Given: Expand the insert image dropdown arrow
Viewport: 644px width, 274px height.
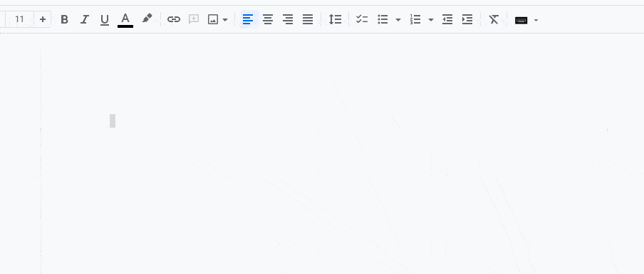Looking at the screenshot, I should (x=224, y=20).
